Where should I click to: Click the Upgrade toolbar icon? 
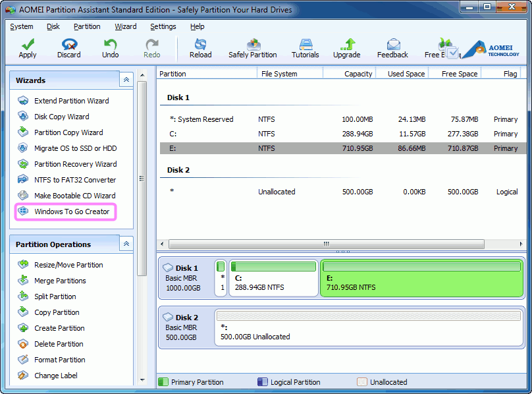point(347,45)
